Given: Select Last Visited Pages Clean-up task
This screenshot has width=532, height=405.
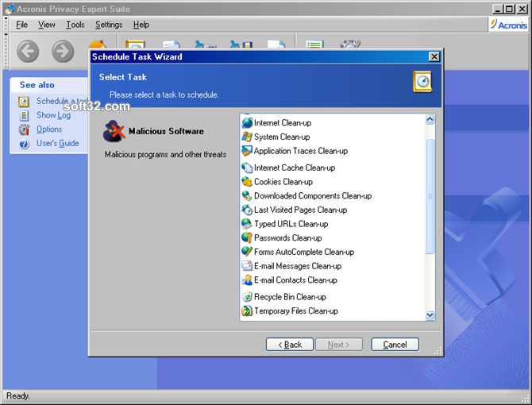Looking at the screenshot, I should pyautogui.click(x=300, y=210).
